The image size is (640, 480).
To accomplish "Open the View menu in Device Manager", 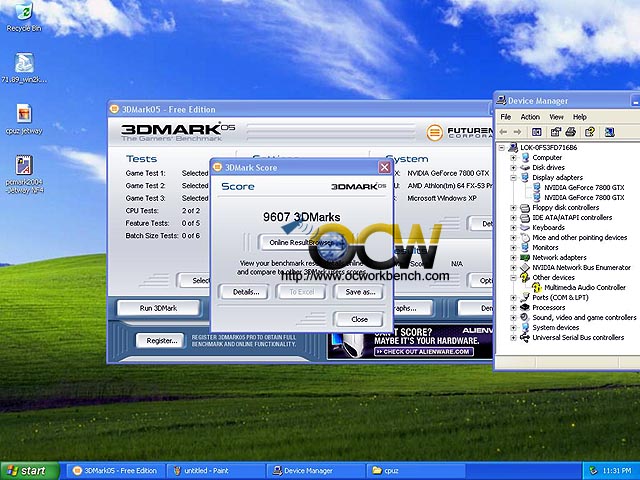I will coord(556,117).
